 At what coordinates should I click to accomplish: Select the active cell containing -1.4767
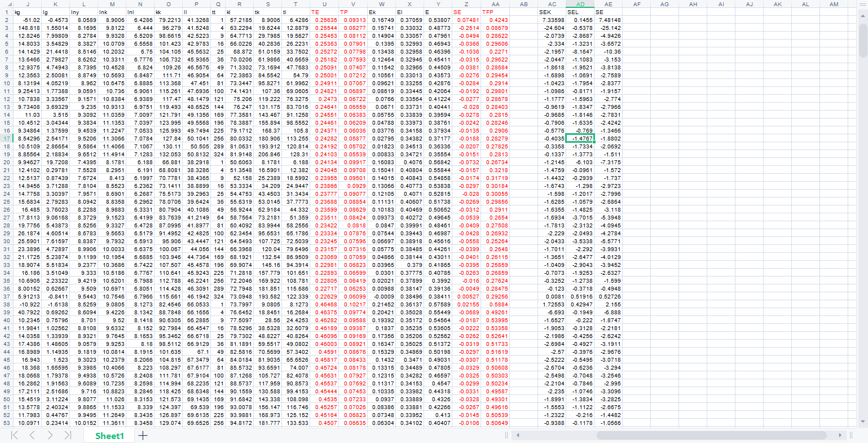[580, 138]
